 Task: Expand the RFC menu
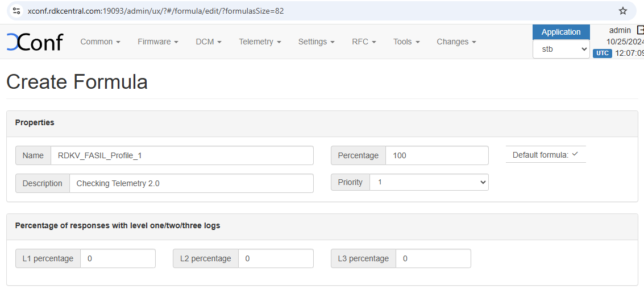point(364,42)
